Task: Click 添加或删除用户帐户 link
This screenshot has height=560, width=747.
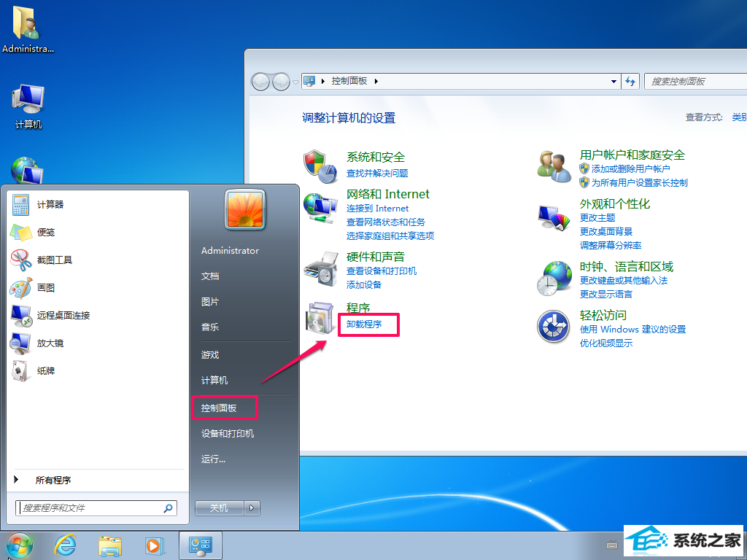Action: point(631,168)
